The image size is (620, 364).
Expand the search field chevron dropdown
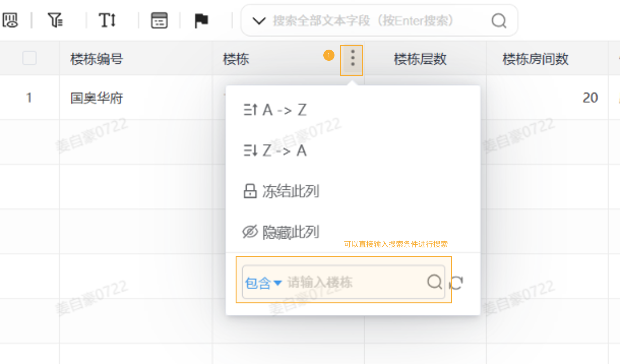click(259, 21)
